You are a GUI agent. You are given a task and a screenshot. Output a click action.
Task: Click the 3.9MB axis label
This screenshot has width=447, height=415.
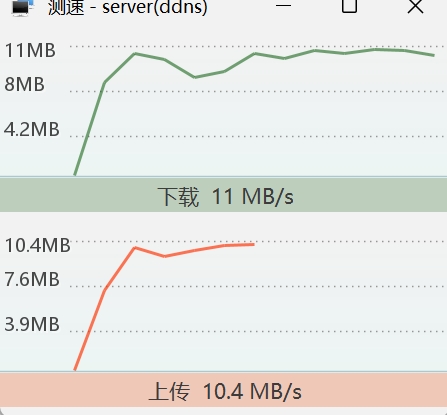(32, 324)
